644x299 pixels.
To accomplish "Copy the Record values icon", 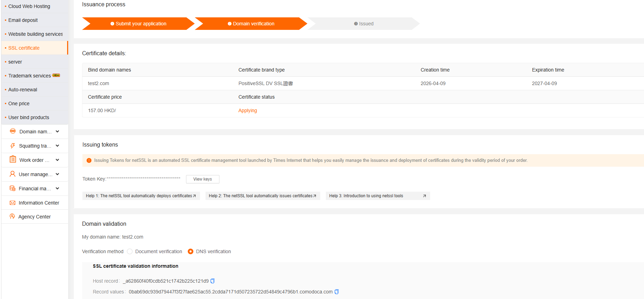I will click(337, 292).
